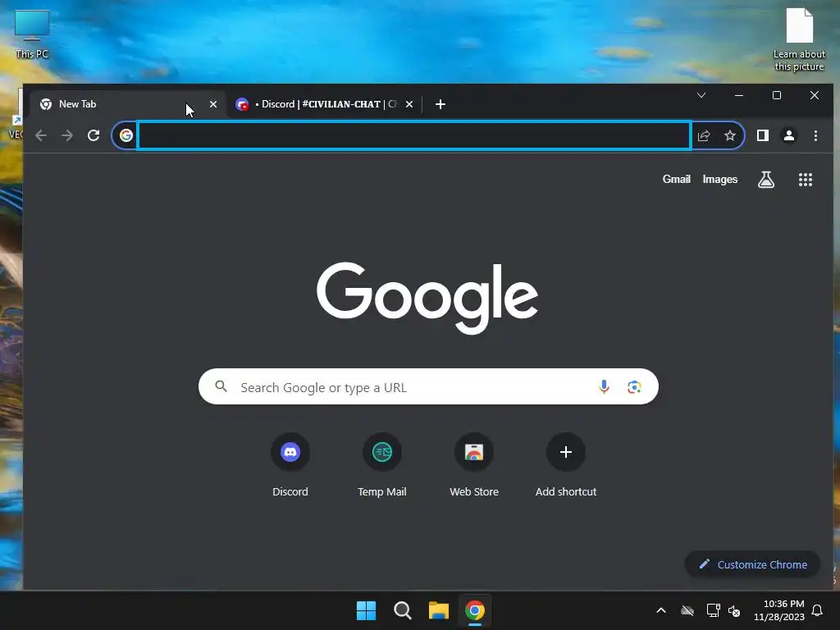Click the Google icon in address bar
Screen dimensions: 840x630
click(126, 135)
